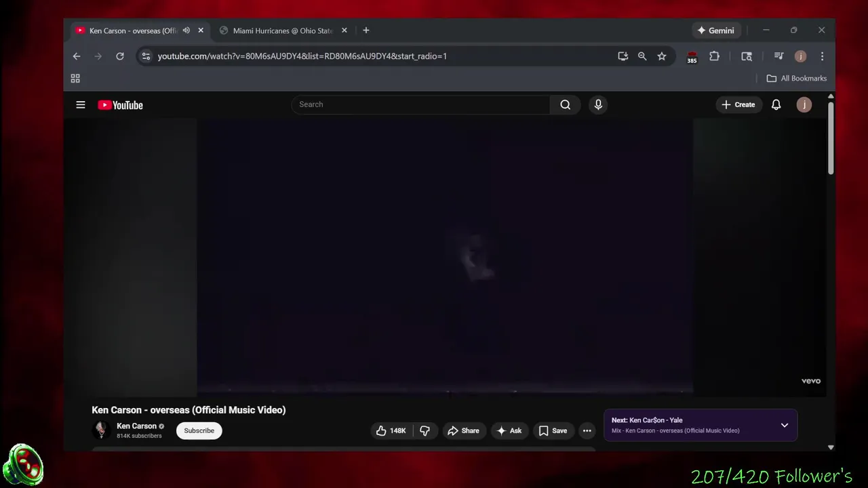
Task: Click the Create button
Action: point(738,104)
